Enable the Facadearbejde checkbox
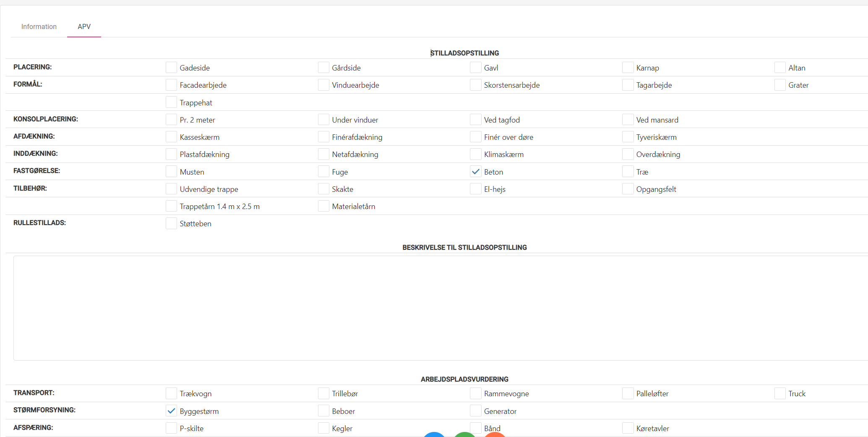Viewport: 868px width, 437px height. (171, 85)
